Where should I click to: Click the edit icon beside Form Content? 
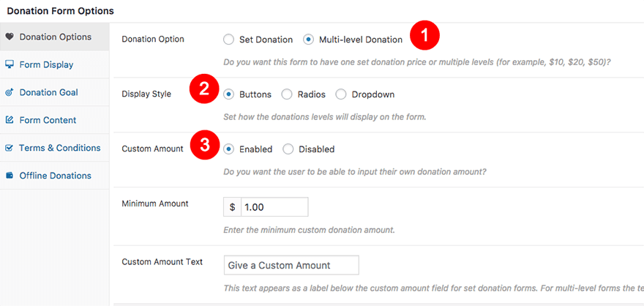9,120
